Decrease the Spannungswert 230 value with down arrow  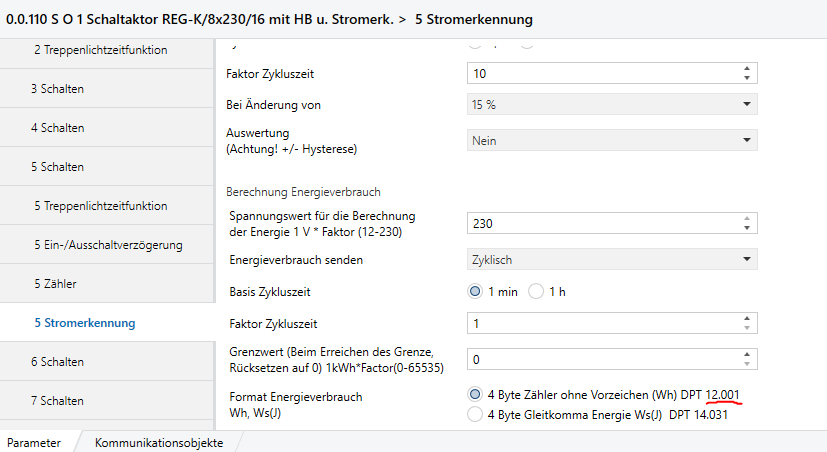[746, 227]
